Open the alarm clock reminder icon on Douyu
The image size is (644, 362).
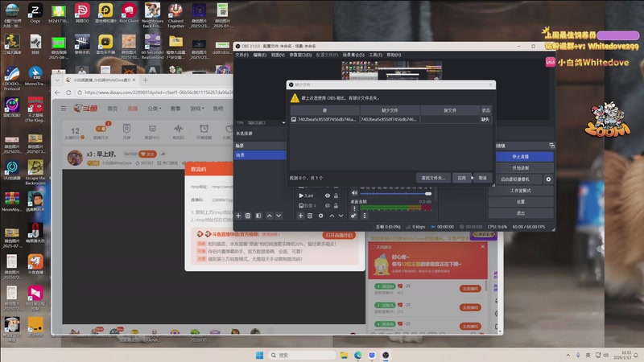(x=204, y=130)
